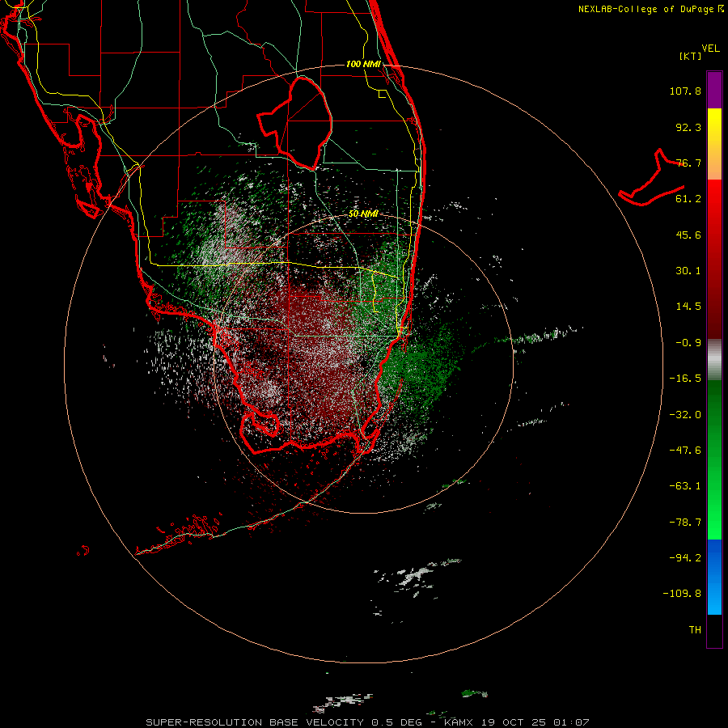Click the -16.5 scale label

click(x=685, y=379)
